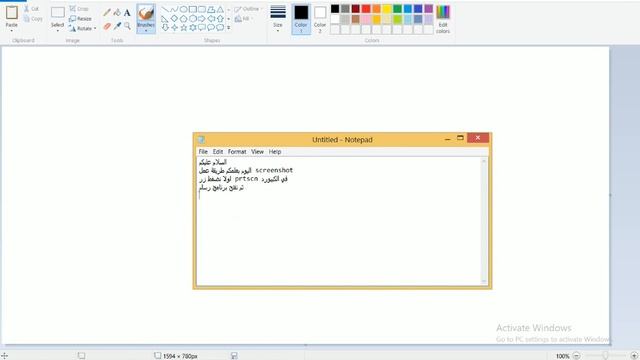Open the shape Fill dropdown
640x360 pixels.
[x=244, y=19]
